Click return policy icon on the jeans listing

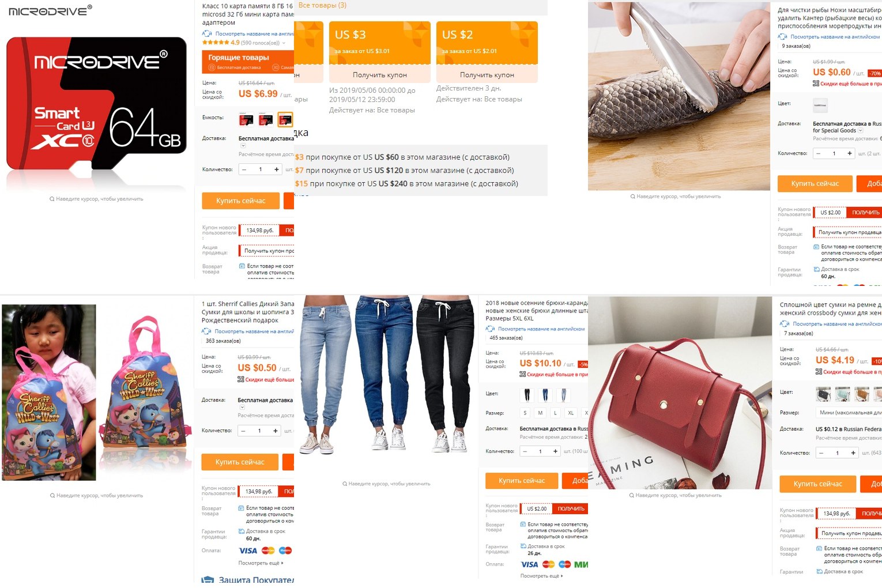pyautogui.click(x=523, y=525)
